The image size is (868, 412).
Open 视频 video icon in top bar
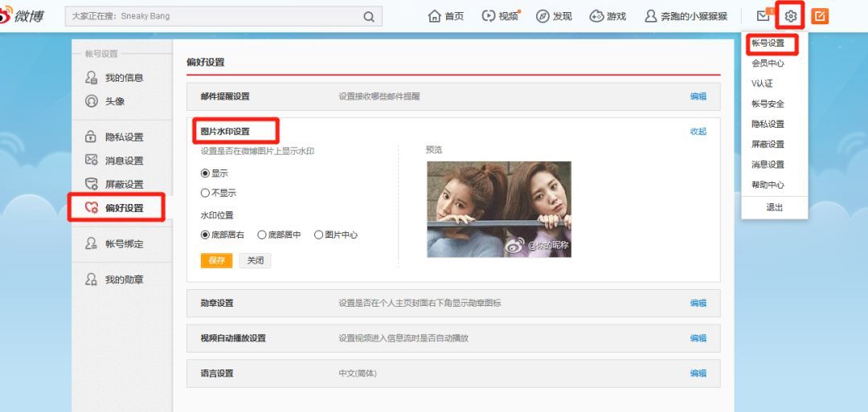tap(489, 16)
